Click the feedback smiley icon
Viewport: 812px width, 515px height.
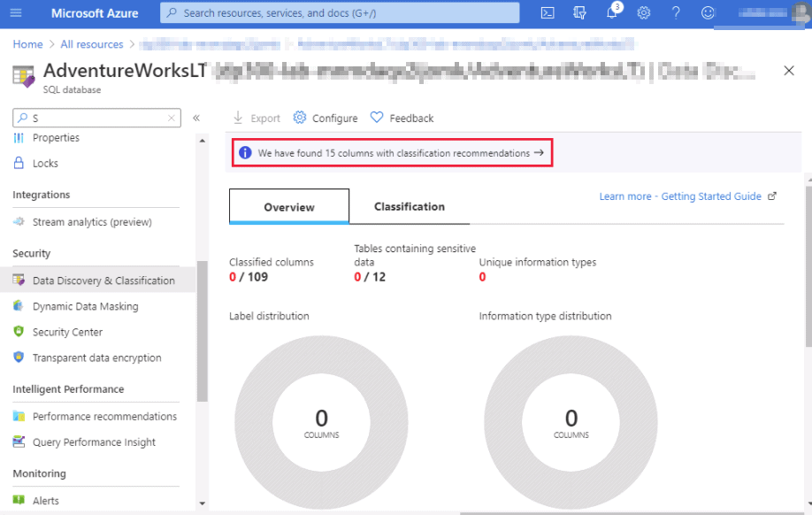point(707,13)
